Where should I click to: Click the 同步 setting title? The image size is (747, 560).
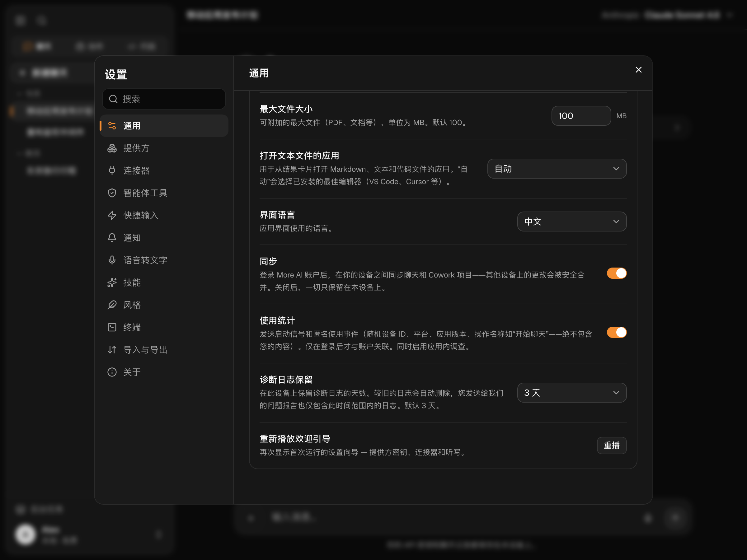pyautogui.click(x=268, y=261)
